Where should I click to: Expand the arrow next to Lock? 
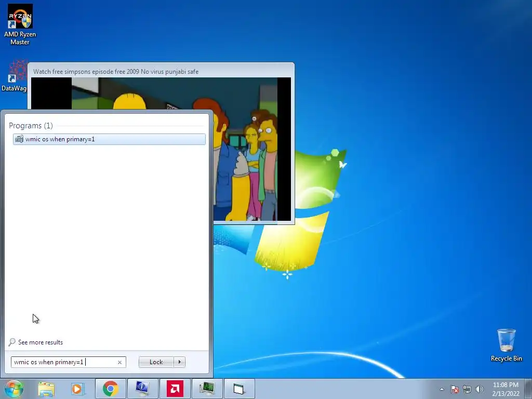pos(179,362)
